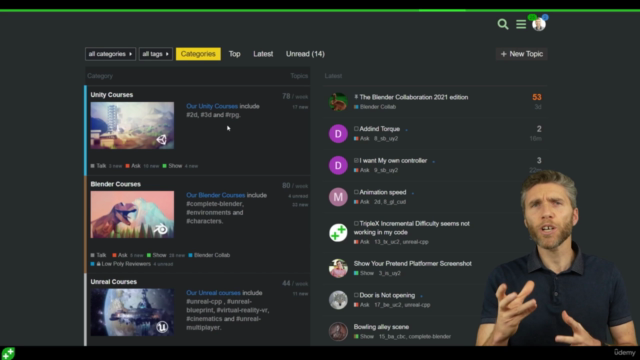Click the complete-blender tag on Bowling alley scene
The image size is (640, 360).
pyautogui.click(x=429, y=337)
